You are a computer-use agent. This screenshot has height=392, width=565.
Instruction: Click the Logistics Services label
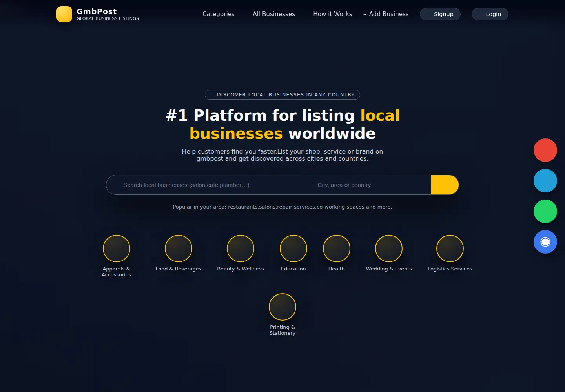coord(450,269)
